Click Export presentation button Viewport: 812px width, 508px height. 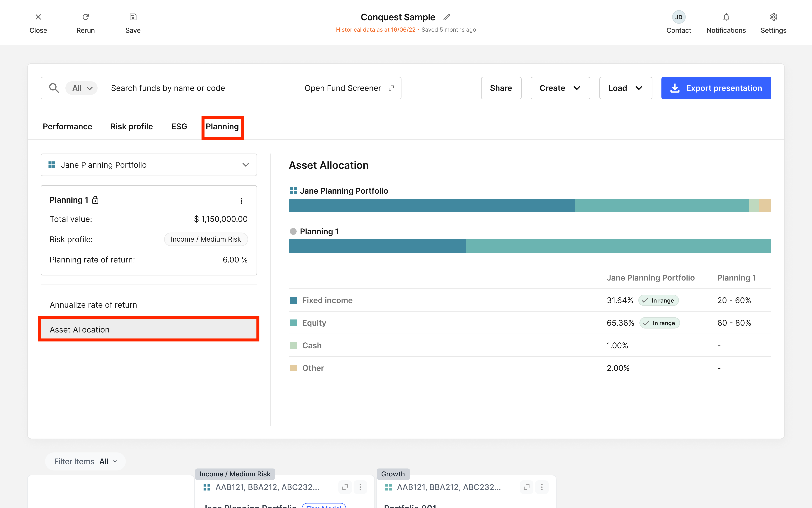point(716,88)
